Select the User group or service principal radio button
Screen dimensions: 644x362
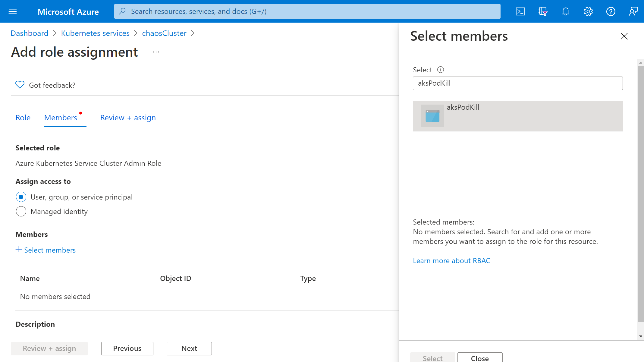21,197
